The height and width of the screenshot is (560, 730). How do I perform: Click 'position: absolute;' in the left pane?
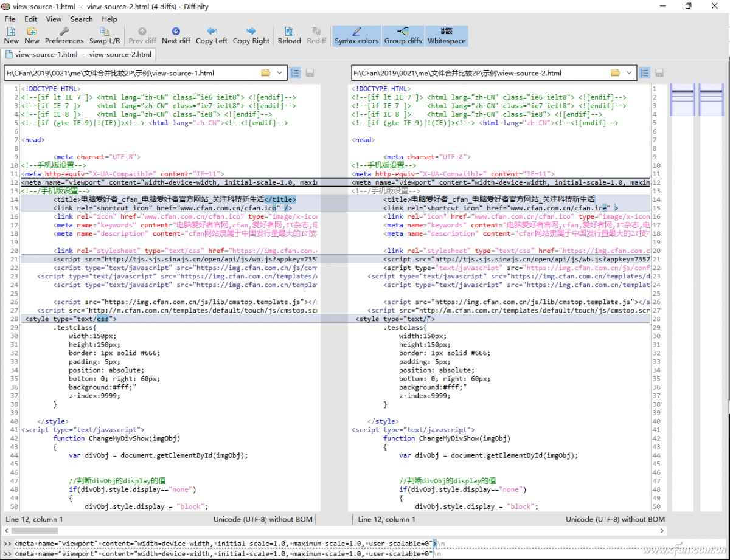106,370
